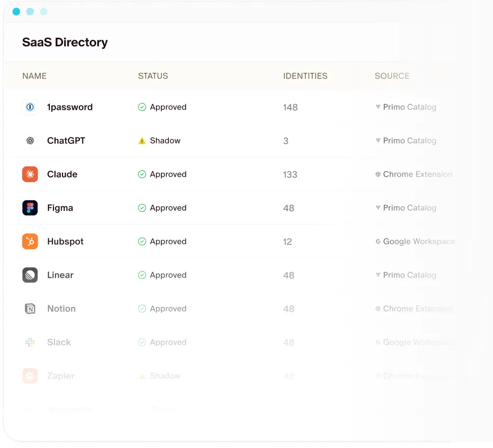This screenshot has height=448, width=493.
Task: Click the approved checkmark icon in Notion row
Action: click(x=142, y=309)
